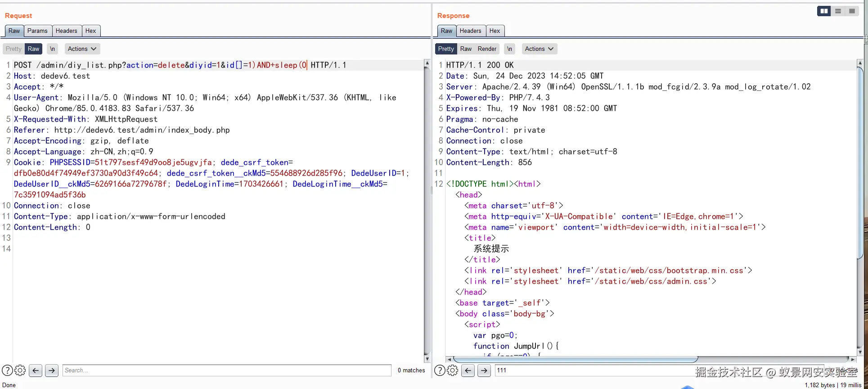Select Pretty view in Request editor

coord(13,49)
